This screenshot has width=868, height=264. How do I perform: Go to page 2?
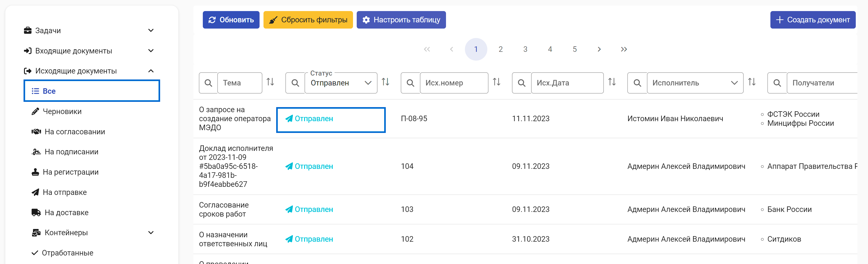(501, 50)
